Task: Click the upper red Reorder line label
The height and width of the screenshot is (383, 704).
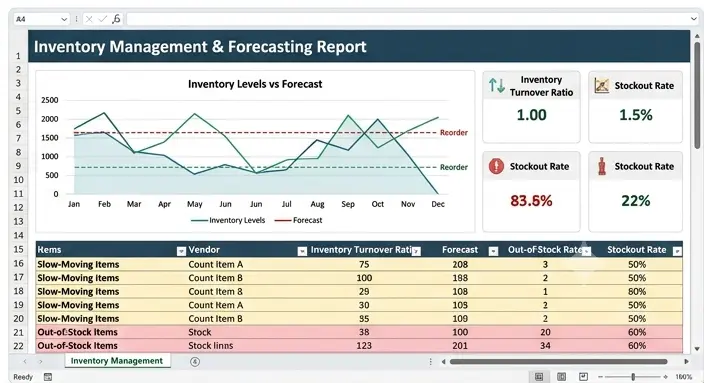Action: click(454, 132)
